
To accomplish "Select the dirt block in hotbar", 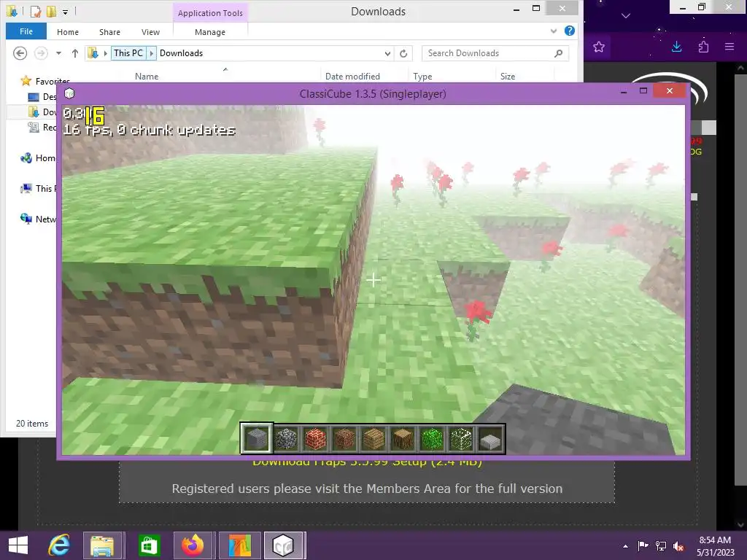I will pos(344,438).
